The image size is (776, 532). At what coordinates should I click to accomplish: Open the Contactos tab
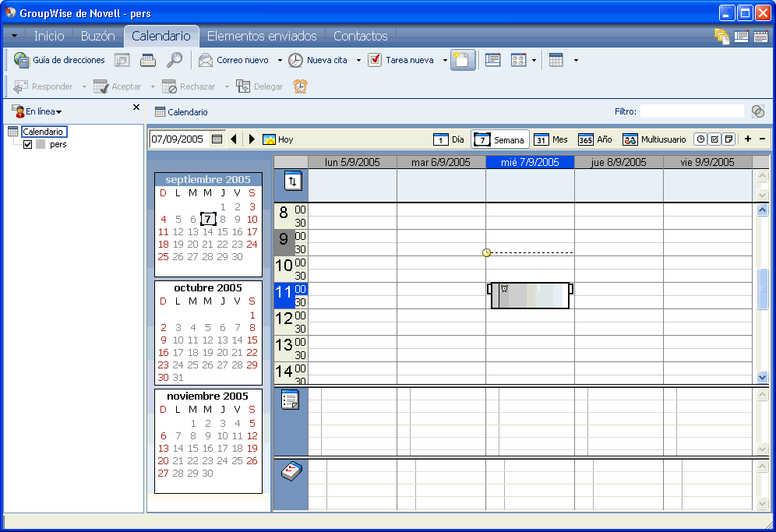tap(360, 36)
